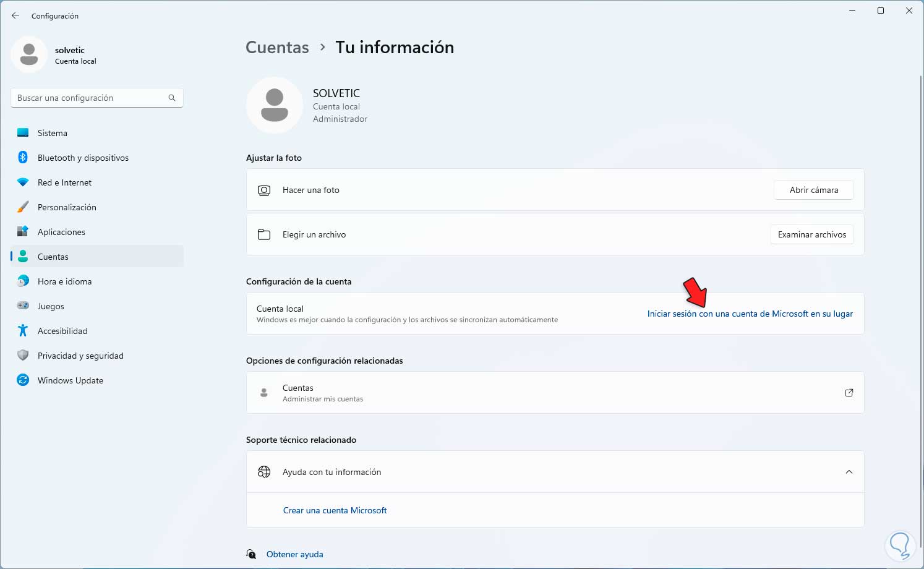Click the Elegir un archivo label
The image size is (924, 569).
pos(314,234)
